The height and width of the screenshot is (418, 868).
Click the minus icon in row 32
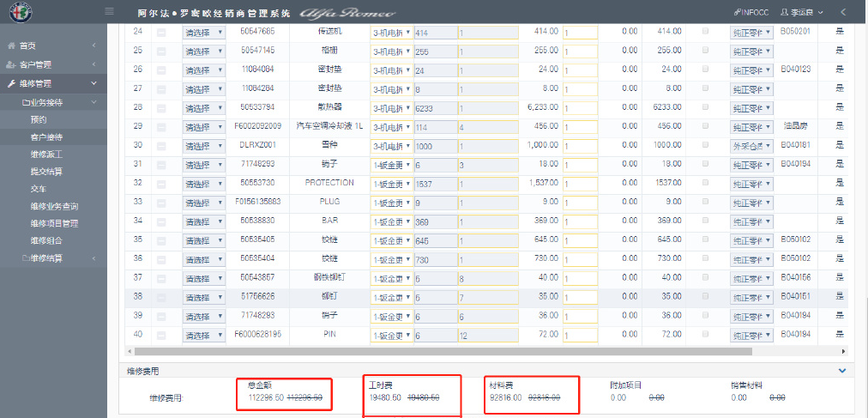161,184
